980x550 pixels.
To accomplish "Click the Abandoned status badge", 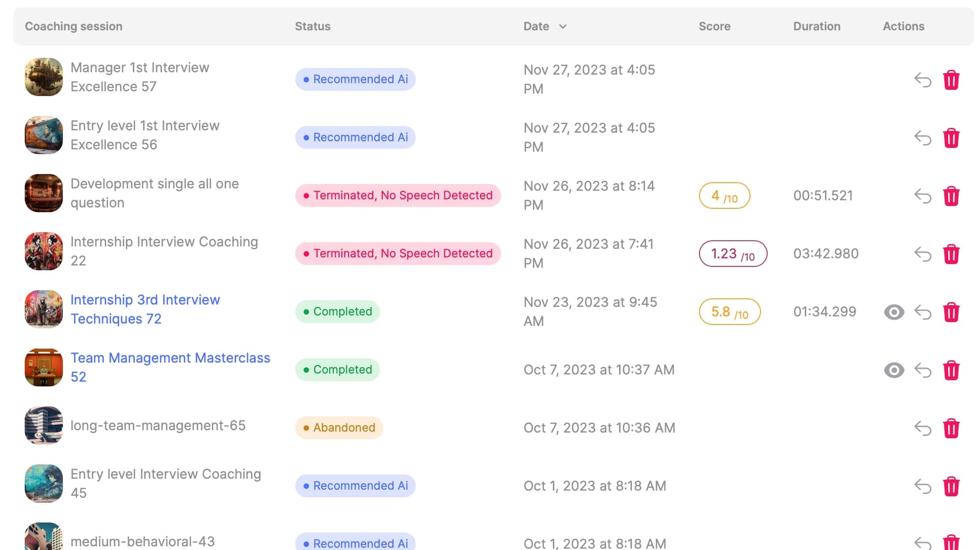I will [x=339, y=428].
